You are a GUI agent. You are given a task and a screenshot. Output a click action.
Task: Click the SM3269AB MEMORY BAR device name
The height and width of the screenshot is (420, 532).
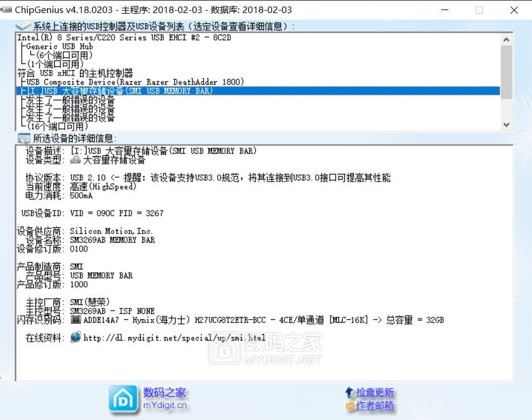point(112,240)
